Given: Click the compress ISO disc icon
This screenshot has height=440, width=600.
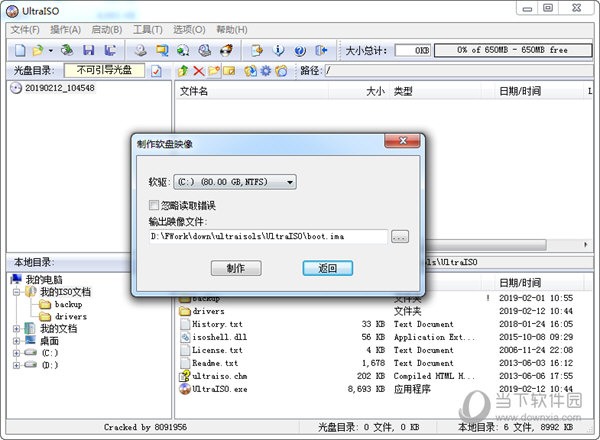Looking at the screenshot, I should click(183, 50).
